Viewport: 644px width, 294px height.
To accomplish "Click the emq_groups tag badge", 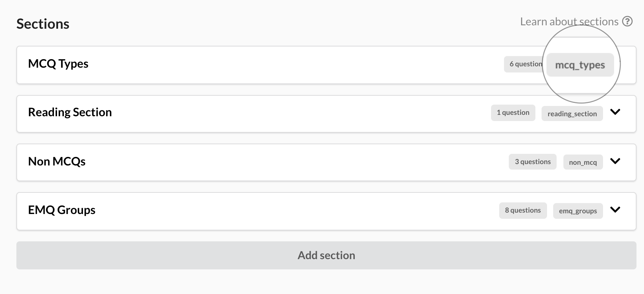I will click(x=578, y=211).
